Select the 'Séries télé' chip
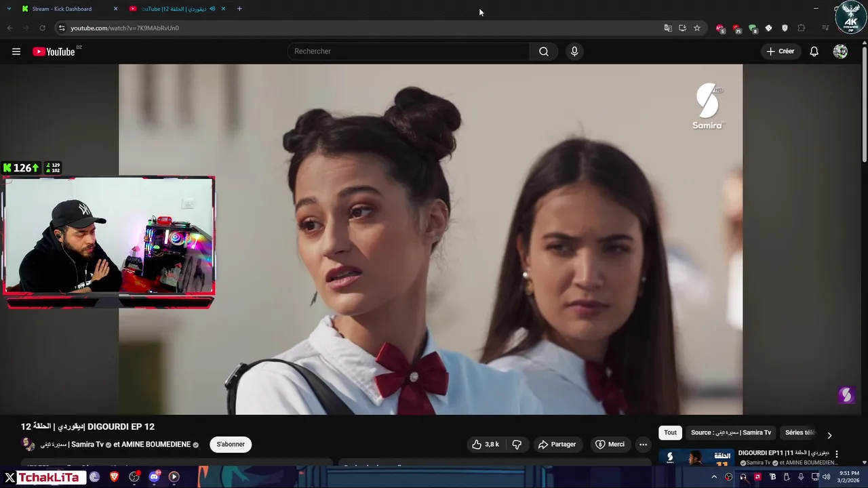The image size is (868, 488). click(x=800, y=432)
